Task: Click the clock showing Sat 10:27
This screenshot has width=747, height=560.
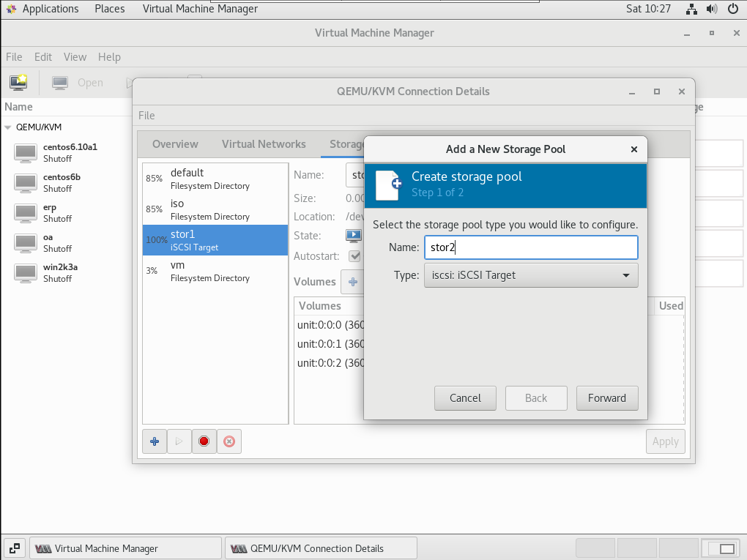Action: 648,9
